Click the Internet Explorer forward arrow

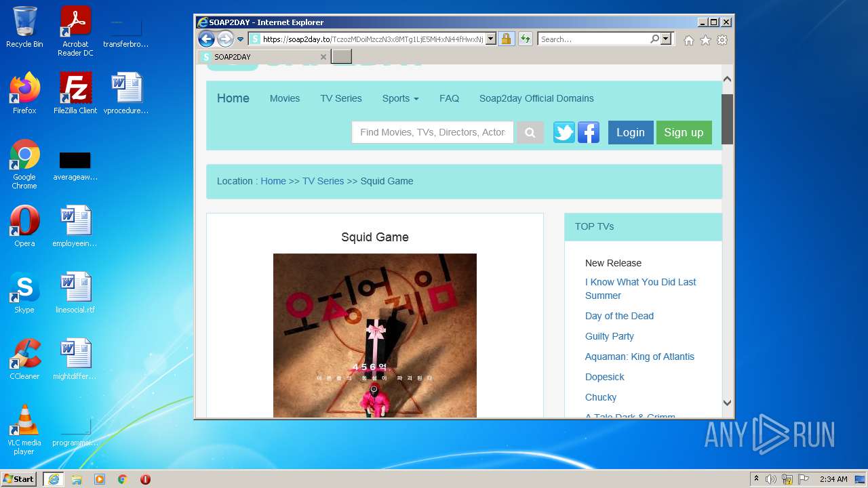coord(225,39)
